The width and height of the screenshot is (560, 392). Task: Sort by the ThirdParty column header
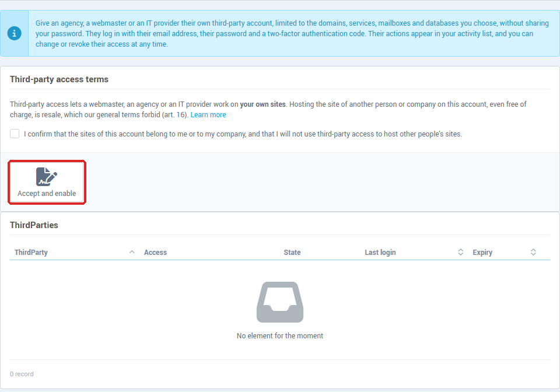click(x=75, y=252)
